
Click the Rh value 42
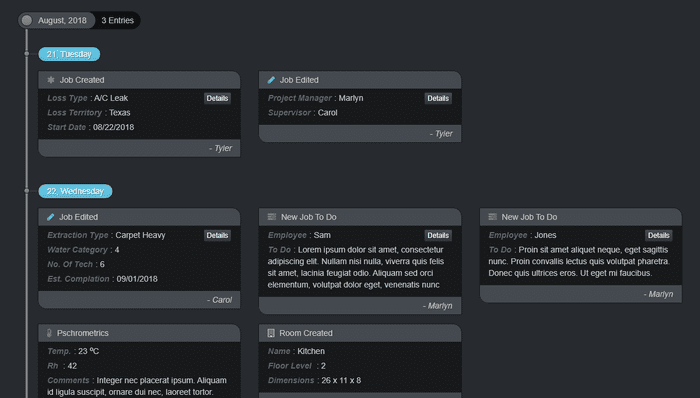72,366
